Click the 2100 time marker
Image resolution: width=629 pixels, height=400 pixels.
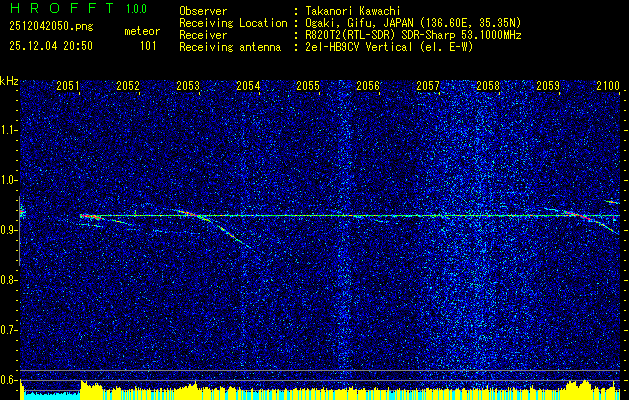point(608,86)
